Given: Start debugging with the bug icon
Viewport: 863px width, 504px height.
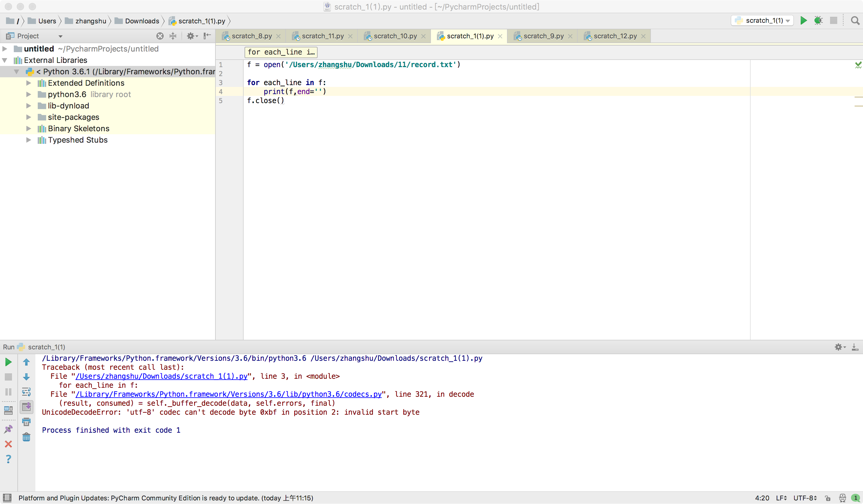Looking at the screenshot, I should tap(818, 21).
